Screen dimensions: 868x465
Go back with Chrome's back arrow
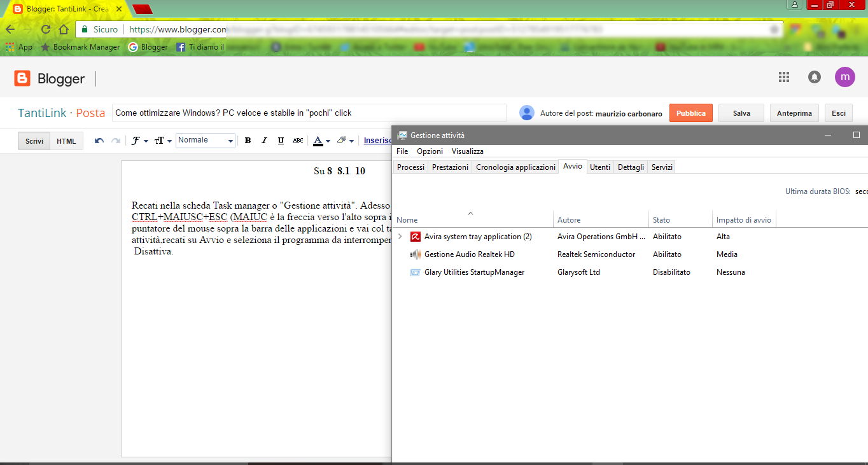[x=10, y=29]
